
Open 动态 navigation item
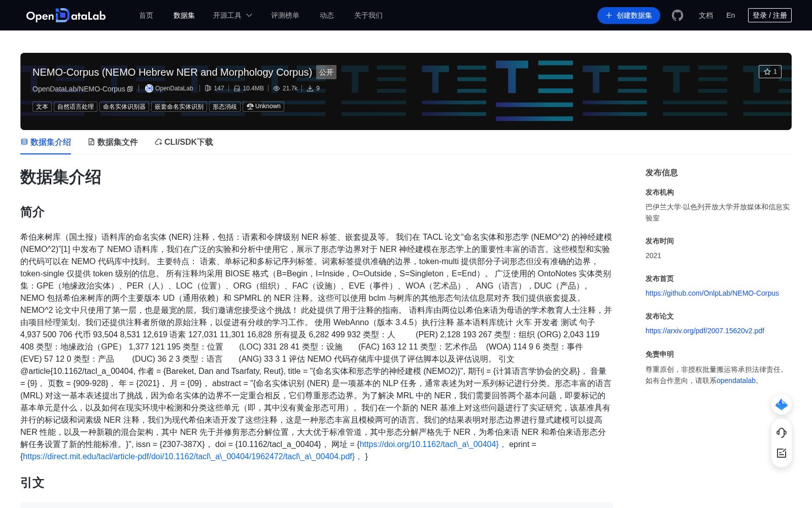tap(327, 15)
